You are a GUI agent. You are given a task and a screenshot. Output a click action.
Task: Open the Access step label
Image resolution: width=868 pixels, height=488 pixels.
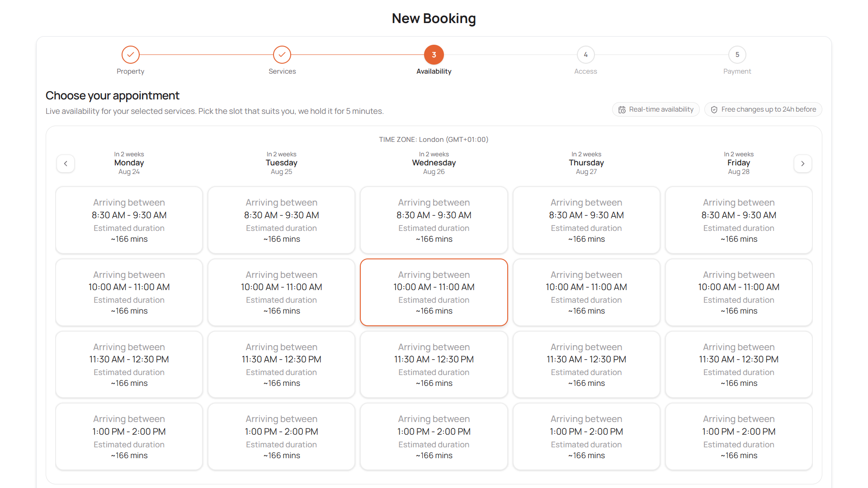(x=585, y=71)
